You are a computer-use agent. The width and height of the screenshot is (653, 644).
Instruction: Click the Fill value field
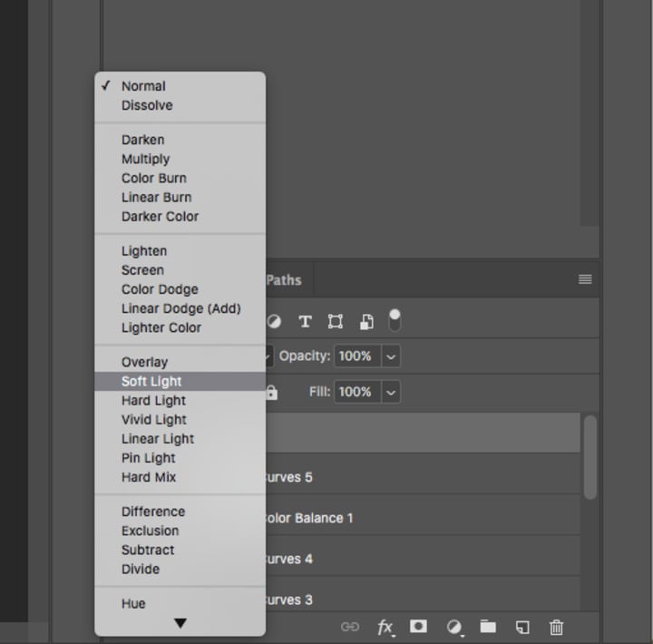[x=357, y=392]
